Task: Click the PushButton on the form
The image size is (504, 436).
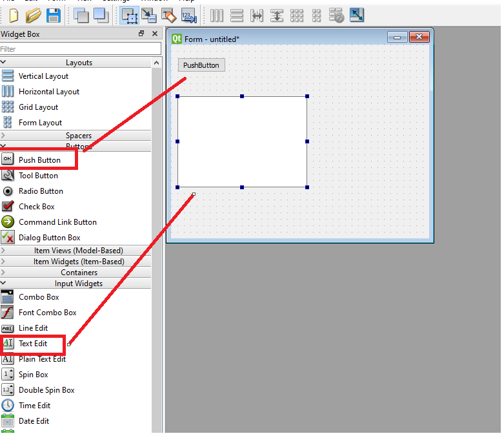Action: pyautogui.click(x=201, y=65)
